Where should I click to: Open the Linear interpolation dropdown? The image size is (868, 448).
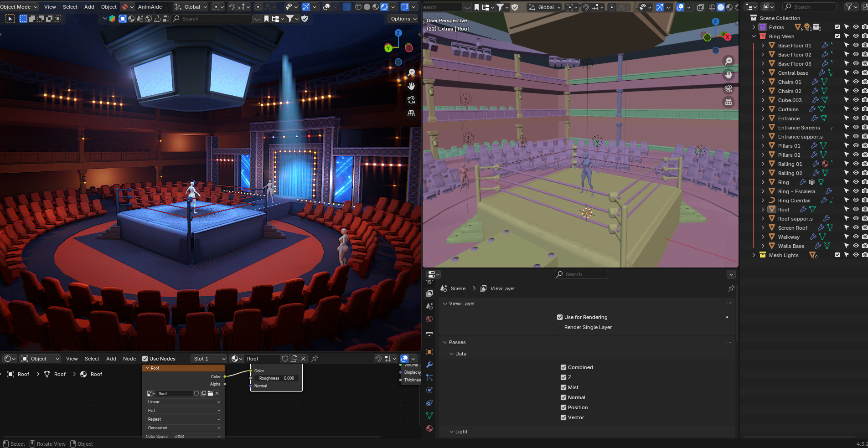[184, 402]
